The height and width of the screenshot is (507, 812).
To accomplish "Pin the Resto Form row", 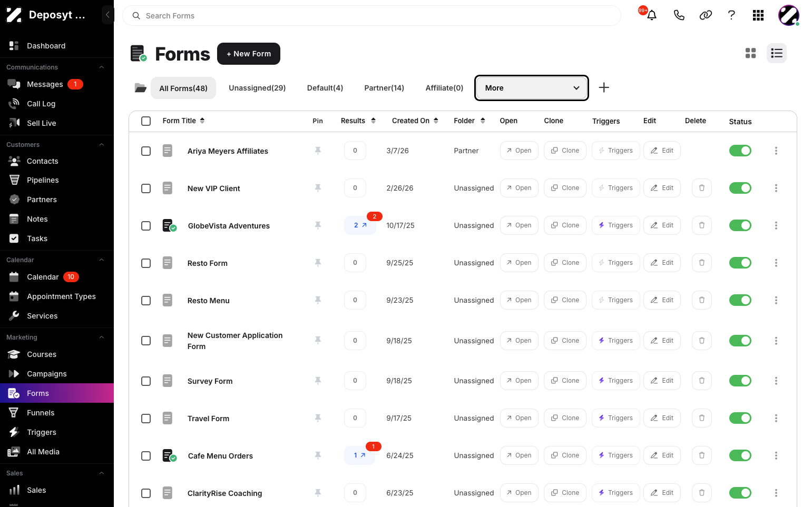I will [x=318, y=263].
